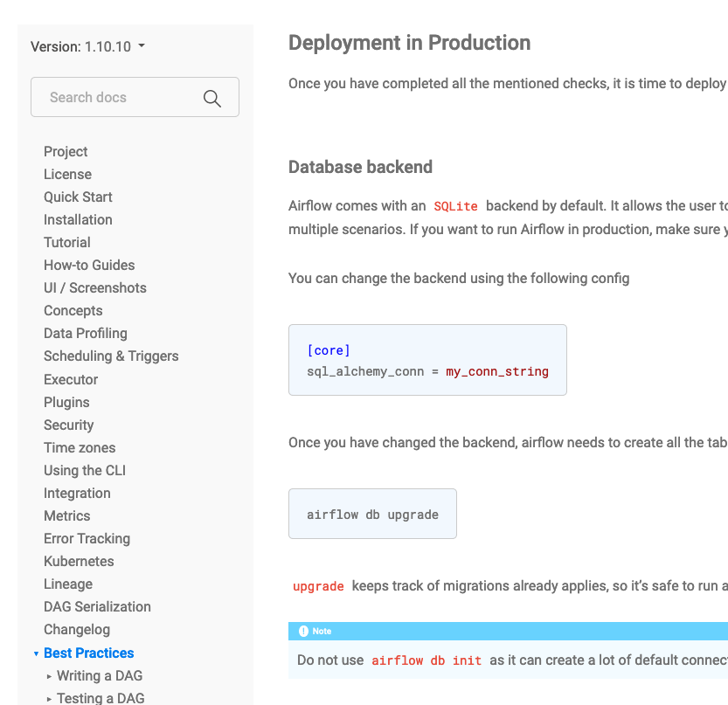Open the Best Practices page

coord(89,653)
